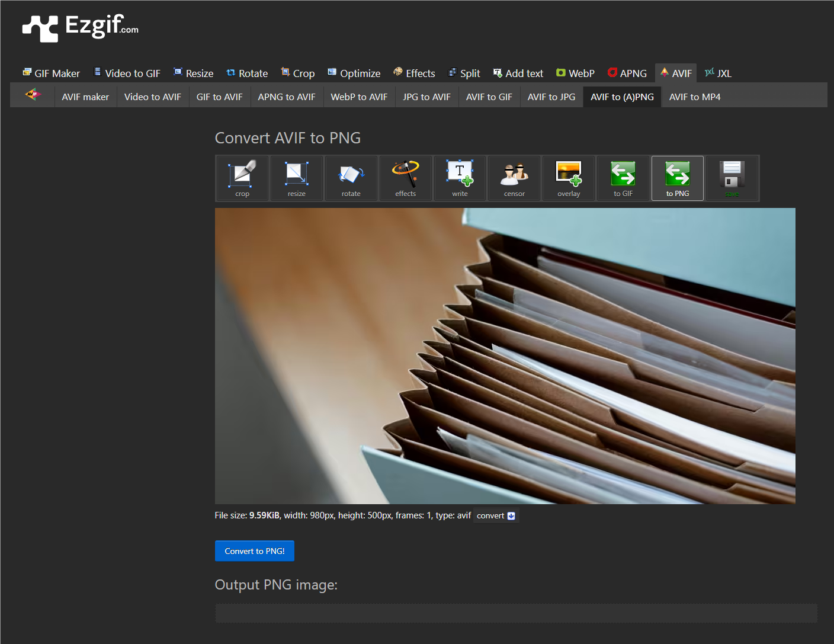Select the write text tool
834x644 pixels.
(x=460, y=178)
